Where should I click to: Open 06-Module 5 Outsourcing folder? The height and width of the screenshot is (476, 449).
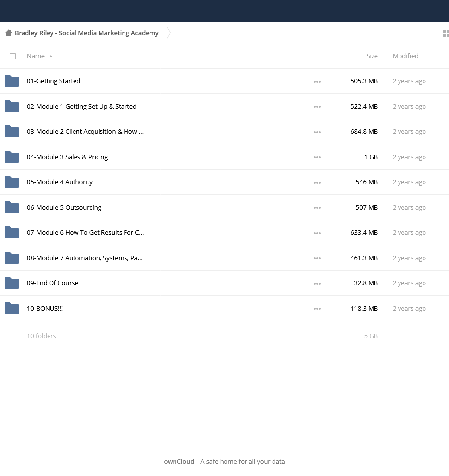pyautogui.click(x=64, y=207)
